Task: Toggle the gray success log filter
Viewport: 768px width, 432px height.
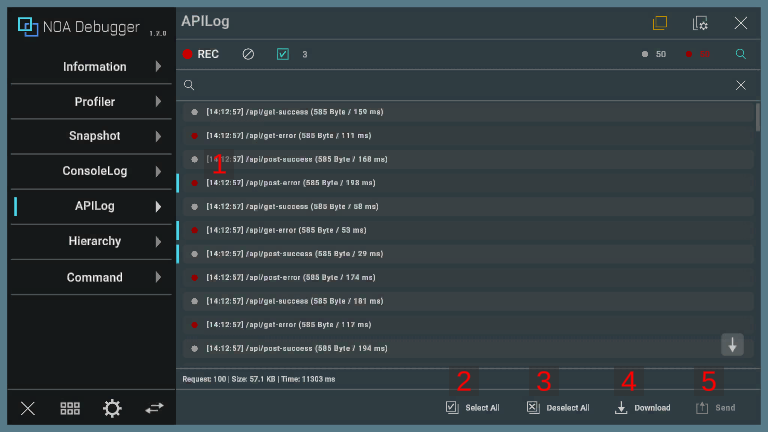Action: coord(654,54)
